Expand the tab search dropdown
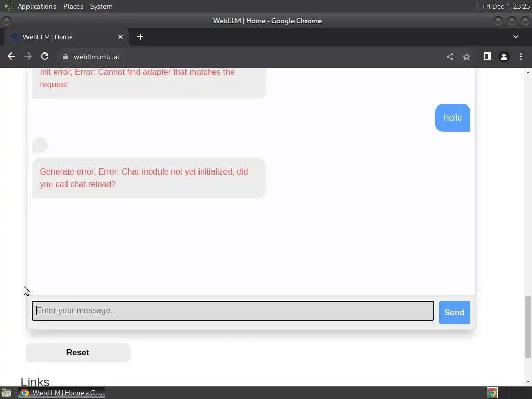Image resolution: width=532 pixels, height=399 pixels. coord(516,37)
